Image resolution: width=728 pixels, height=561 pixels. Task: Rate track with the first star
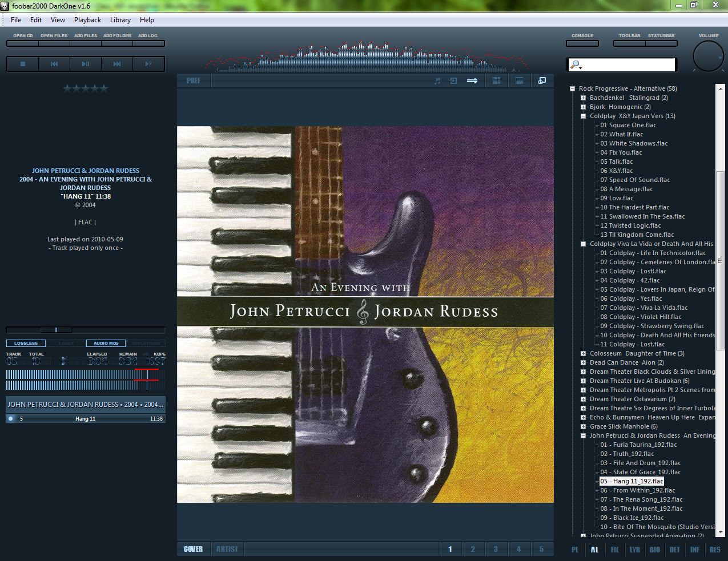pos(67,88)
